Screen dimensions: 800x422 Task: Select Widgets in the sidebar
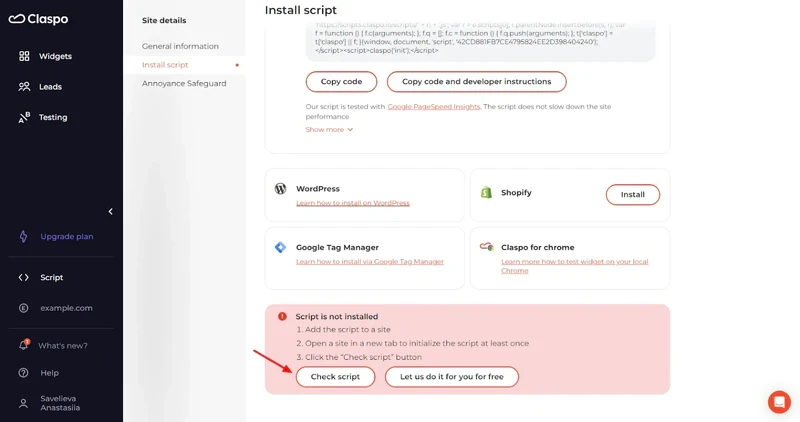point(55,56)
